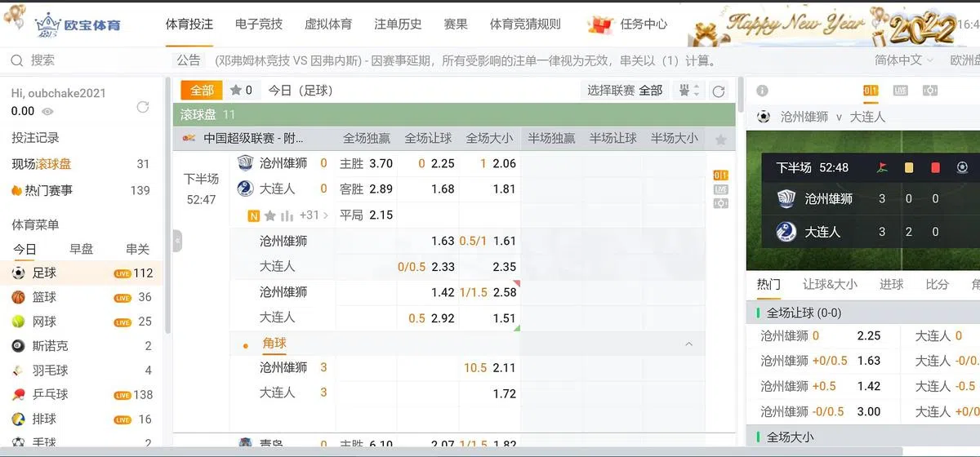This screenshot has height=457, width=980.
Task: Select 羽毛球 badminton in the sports menu
Action: pos(82,370)
